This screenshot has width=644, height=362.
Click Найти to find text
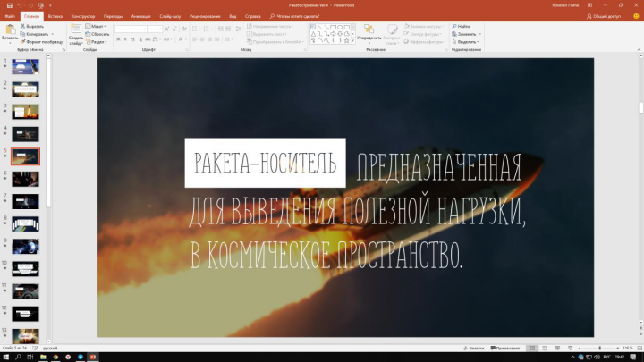(x=461, y=26)
